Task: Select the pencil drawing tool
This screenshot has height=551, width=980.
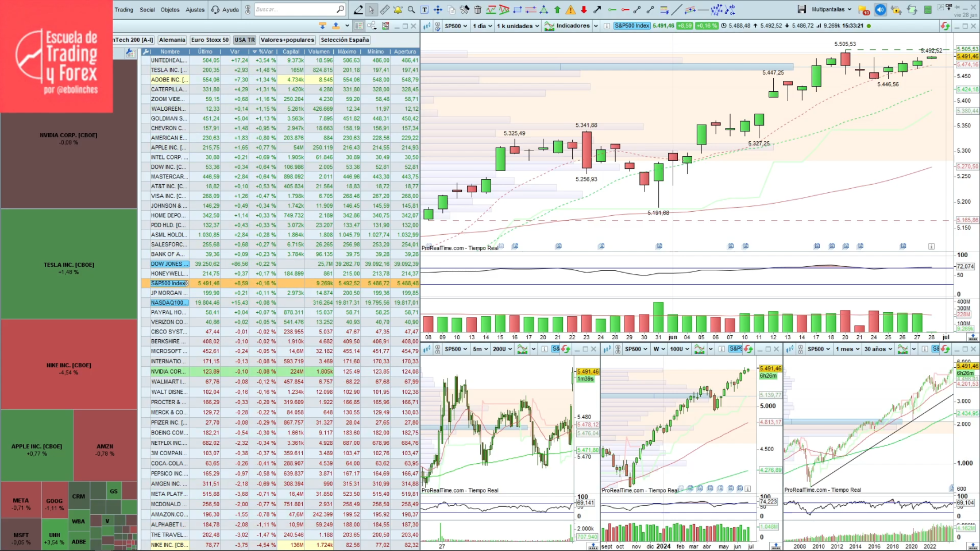Action: [358, 9]
